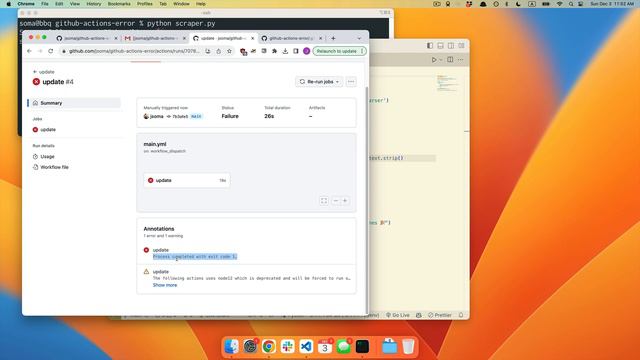Screen dimensions: 640x360
Task: Toggle the panel in VS Code
Action: 440,46
